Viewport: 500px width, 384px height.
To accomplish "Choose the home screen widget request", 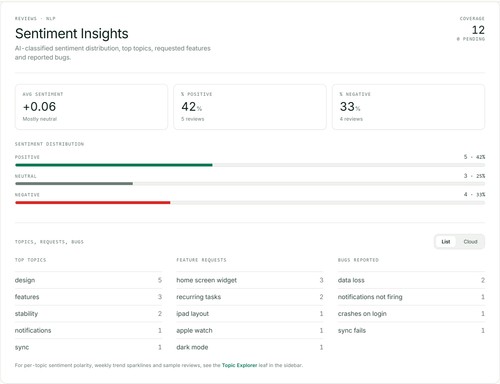I will (250, 280).
